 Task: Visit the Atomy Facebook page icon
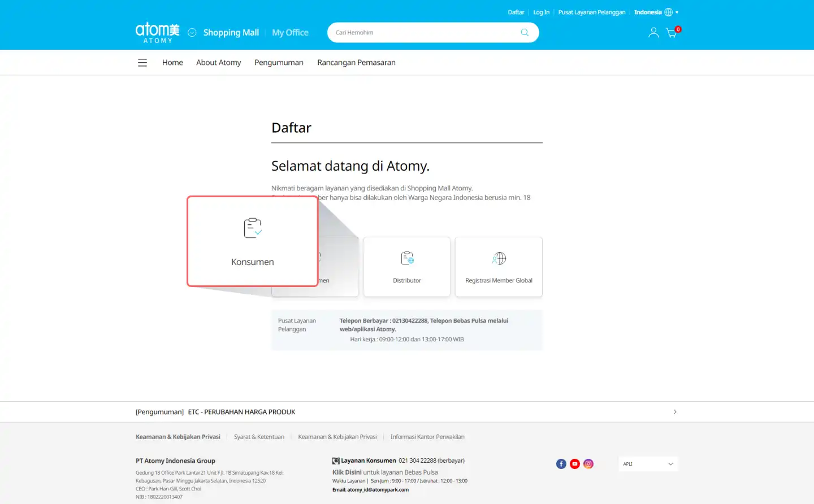tap(561, 464)
